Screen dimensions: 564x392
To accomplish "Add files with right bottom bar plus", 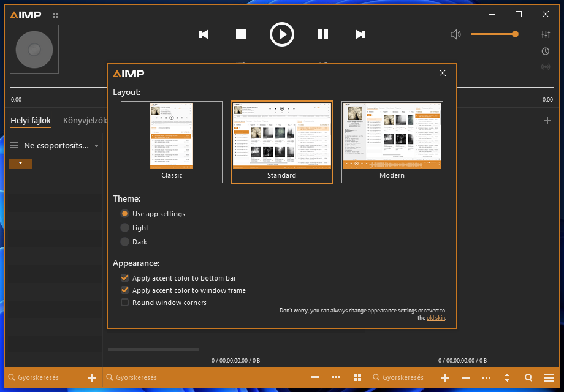I will coord(444,377).
